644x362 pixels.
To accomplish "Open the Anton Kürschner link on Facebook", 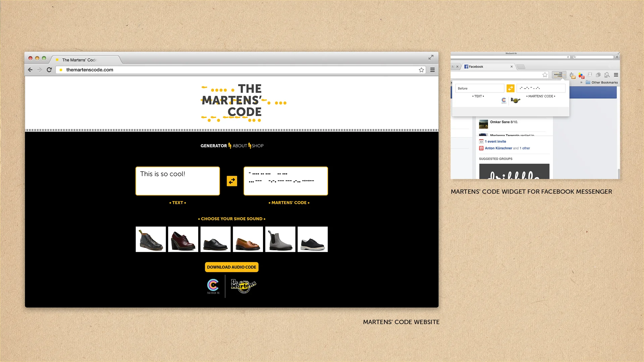I will pos(498,148).
